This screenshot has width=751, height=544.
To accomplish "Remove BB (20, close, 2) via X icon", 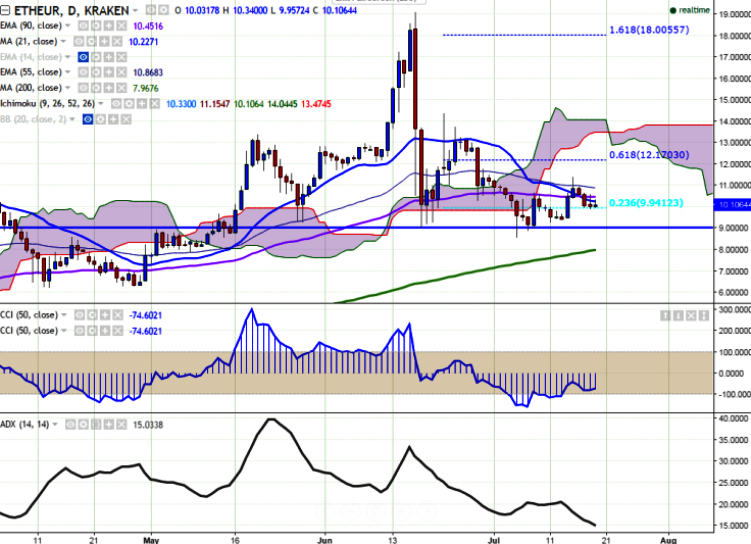I will (125, 119).
